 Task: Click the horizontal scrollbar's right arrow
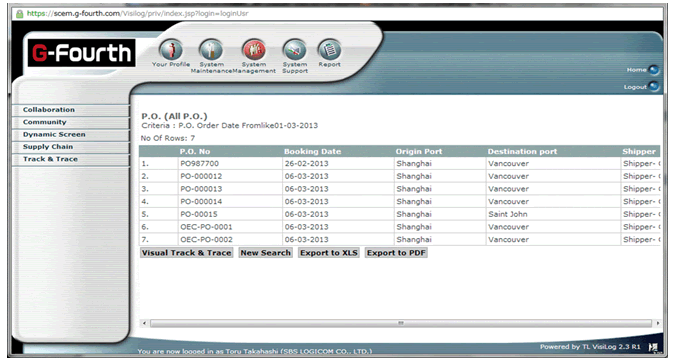point(657,323)
